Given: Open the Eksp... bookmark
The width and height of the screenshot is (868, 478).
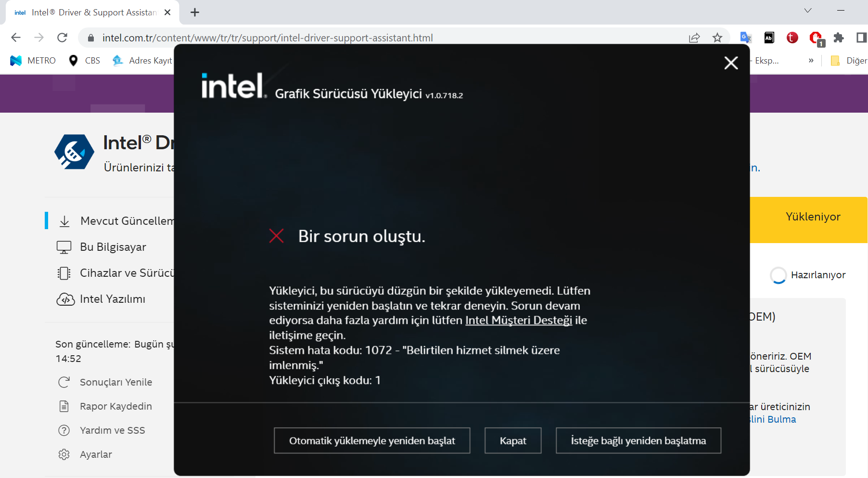Looking at the screenshot, I should (766, 60).
